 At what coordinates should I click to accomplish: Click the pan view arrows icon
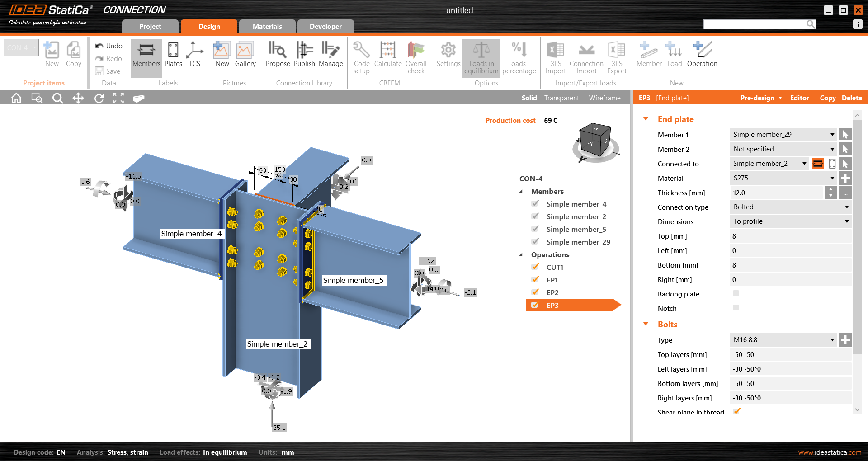pos(78,98)
